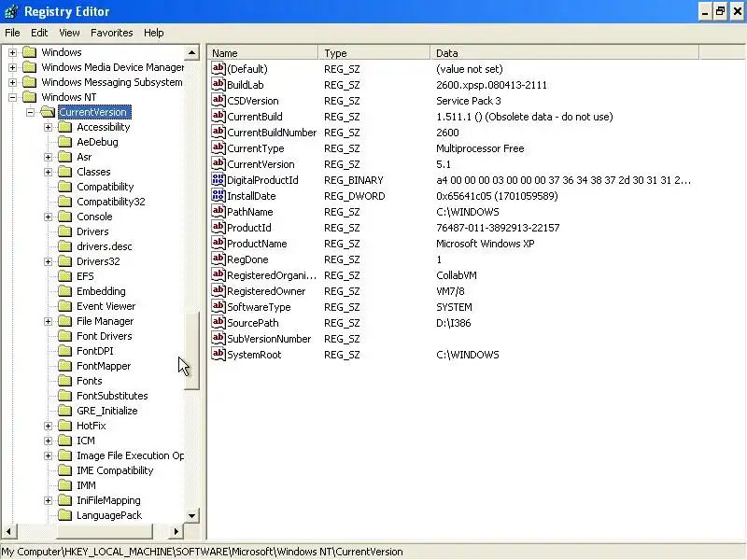Select the drivers.desc key

pyautogui.click(x=105, y=246)
